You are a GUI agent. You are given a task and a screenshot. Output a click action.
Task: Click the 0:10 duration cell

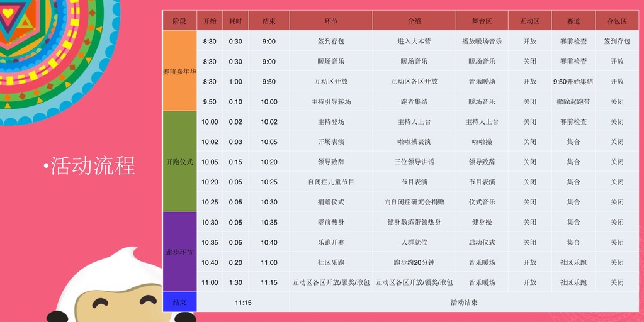[x=235, y=101]
